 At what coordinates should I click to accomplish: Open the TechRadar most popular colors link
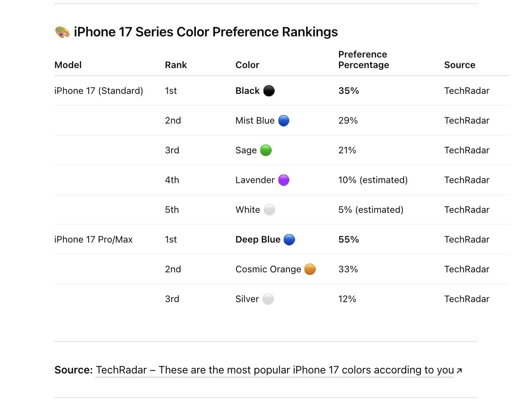point(274,370)
